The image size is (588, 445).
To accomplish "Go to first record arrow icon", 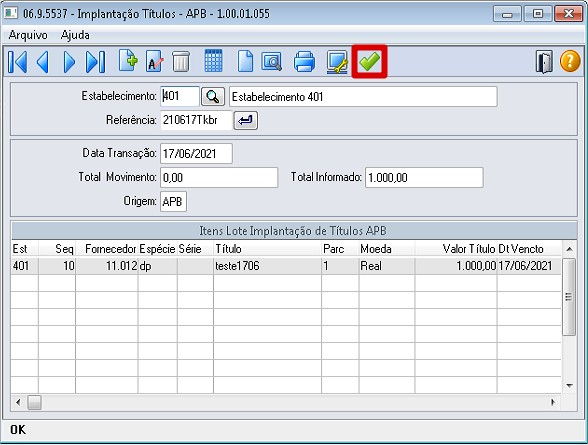I will point(17,62).
